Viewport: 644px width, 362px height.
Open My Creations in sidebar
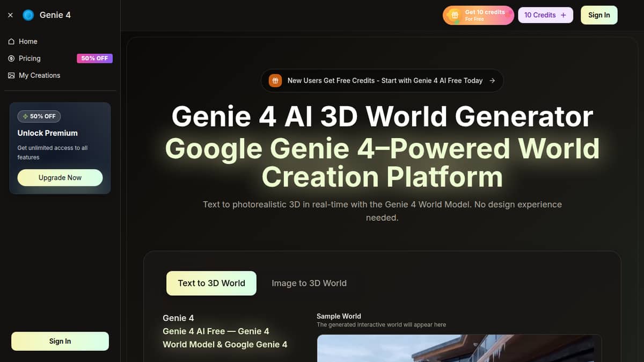[60, 76]
